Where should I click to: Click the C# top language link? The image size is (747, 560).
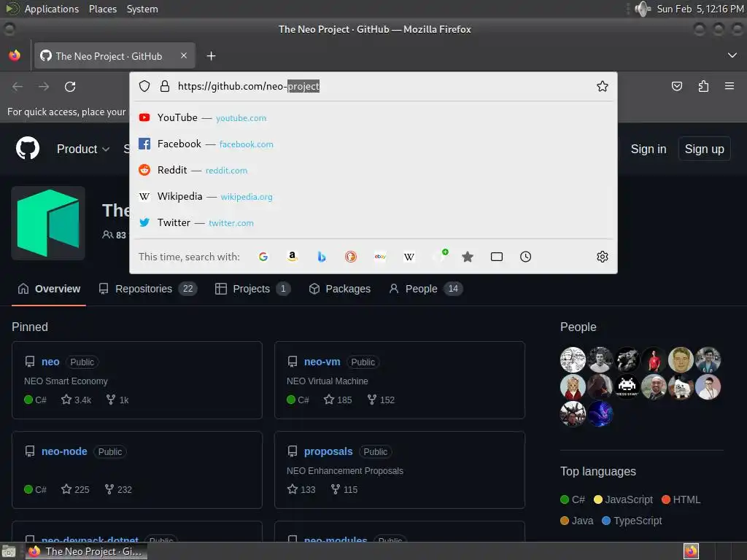[x=573, y=499]
